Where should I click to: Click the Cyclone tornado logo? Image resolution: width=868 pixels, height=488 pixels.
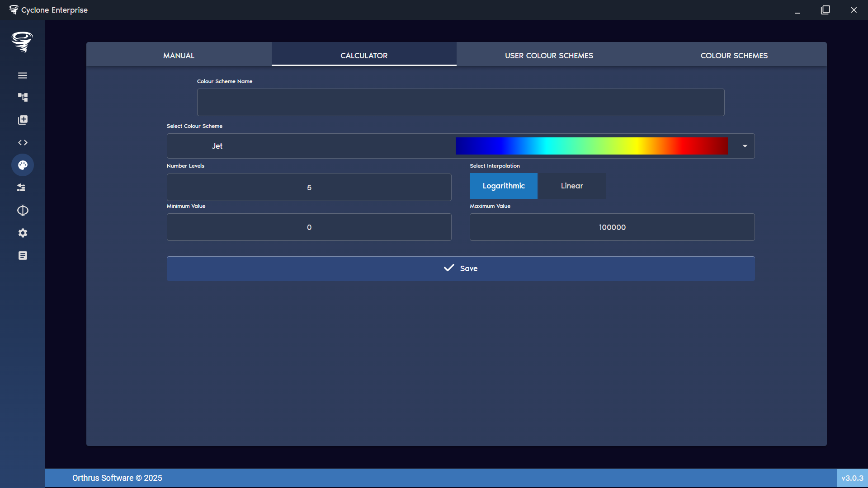point(22,42)
